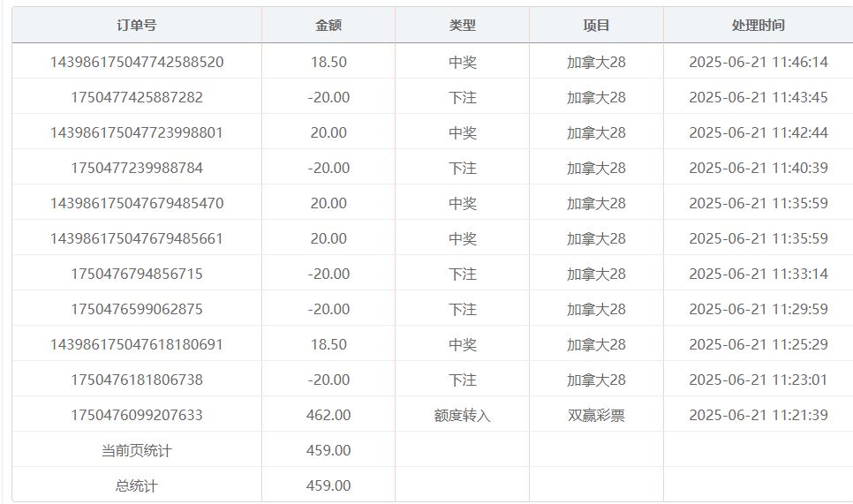The height and width of the screenshot is (504, 853).
Task: Select order number 14398617504761818​0691
Action: coord(137,344)
